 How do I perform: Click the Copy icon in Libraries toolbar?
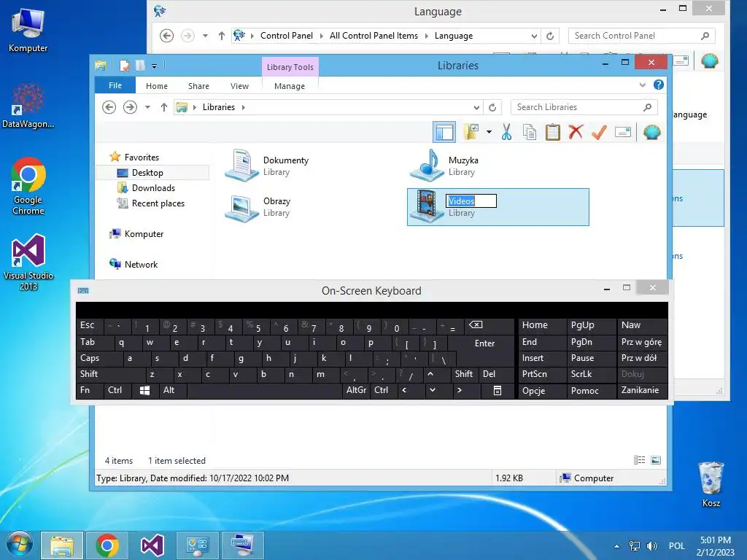(530, 132)
